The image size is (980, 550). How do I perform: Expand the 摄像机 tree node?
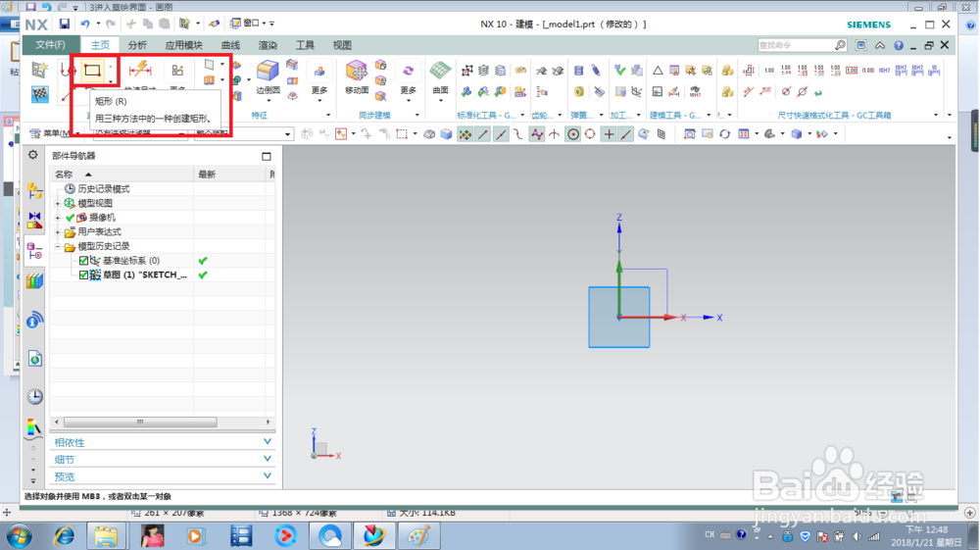pos(58,218)
